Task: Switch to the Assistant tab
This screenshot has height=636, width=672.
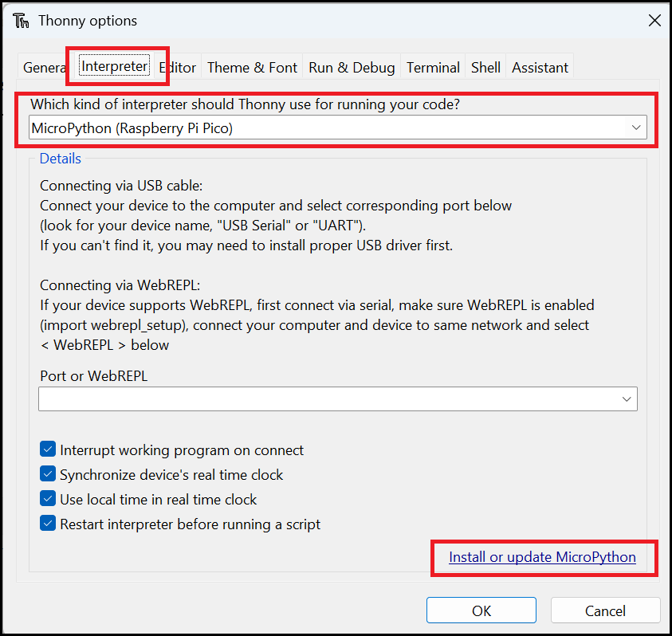Action: click(x=540, y=67)
